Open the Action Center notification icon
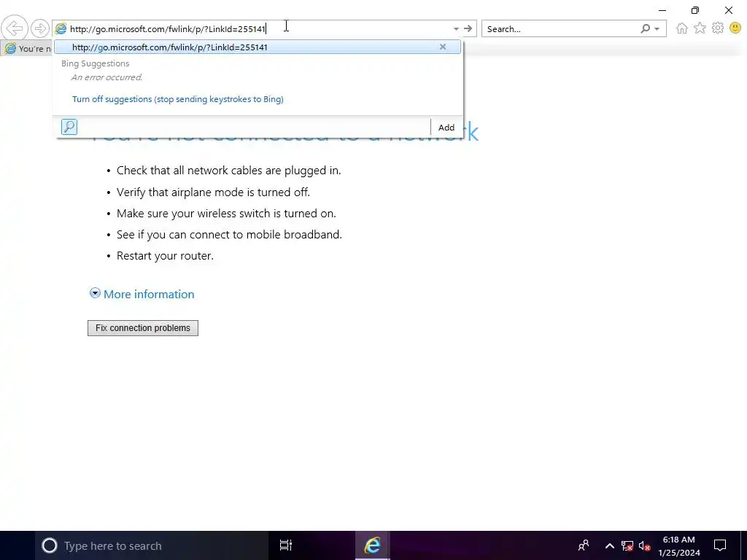The image size is (747, 560). [x=720, y=545]
